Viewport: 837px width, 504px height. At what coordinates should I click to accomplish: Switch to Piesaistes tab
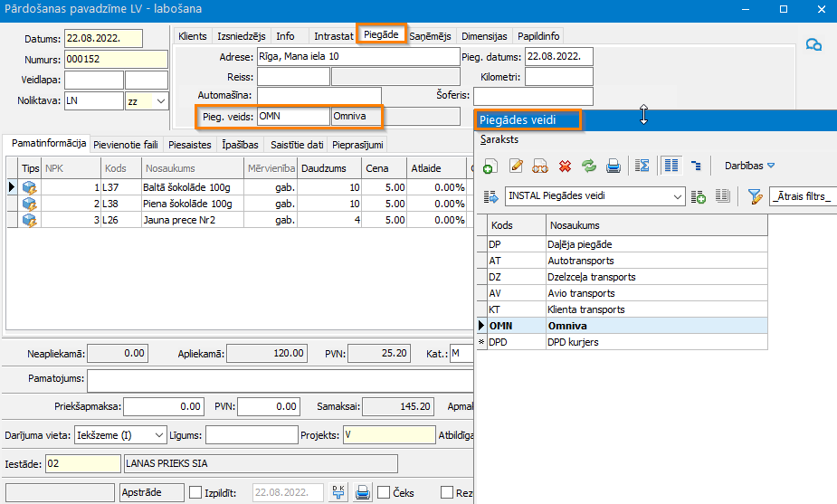[189, 145]
